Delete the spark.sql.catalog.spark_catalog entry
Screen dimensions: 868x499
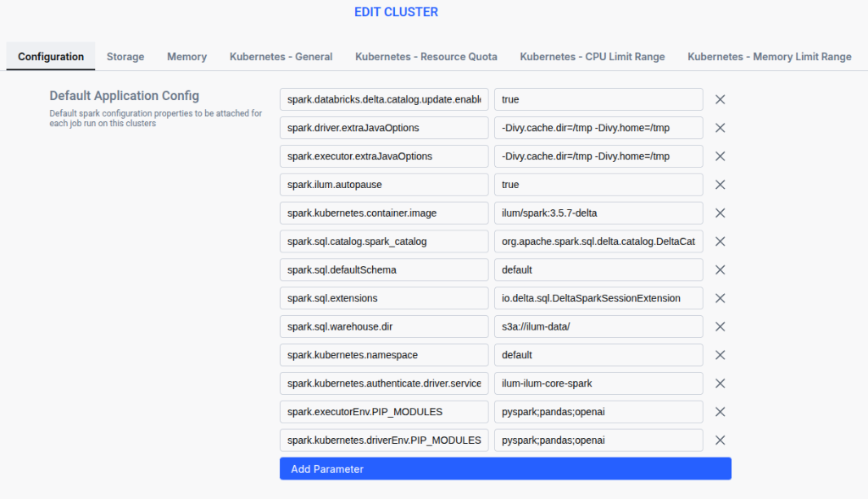coord(720,241)
